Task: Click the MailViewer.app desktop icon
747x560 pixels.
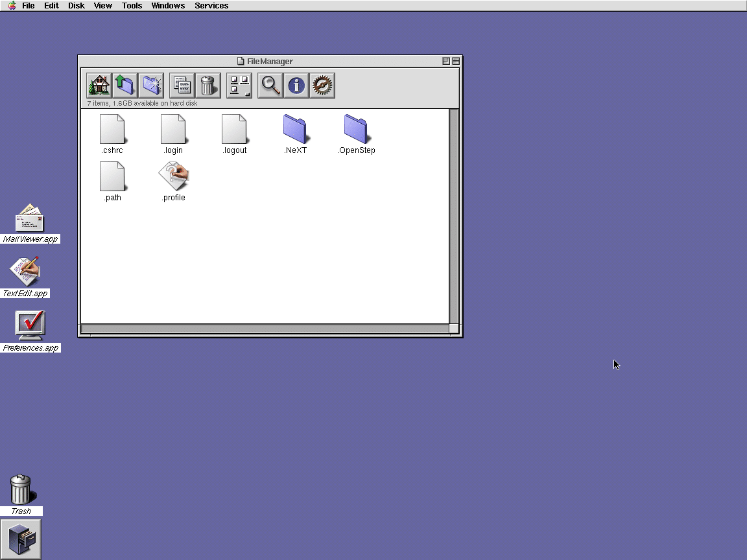Action: point(30,218)
